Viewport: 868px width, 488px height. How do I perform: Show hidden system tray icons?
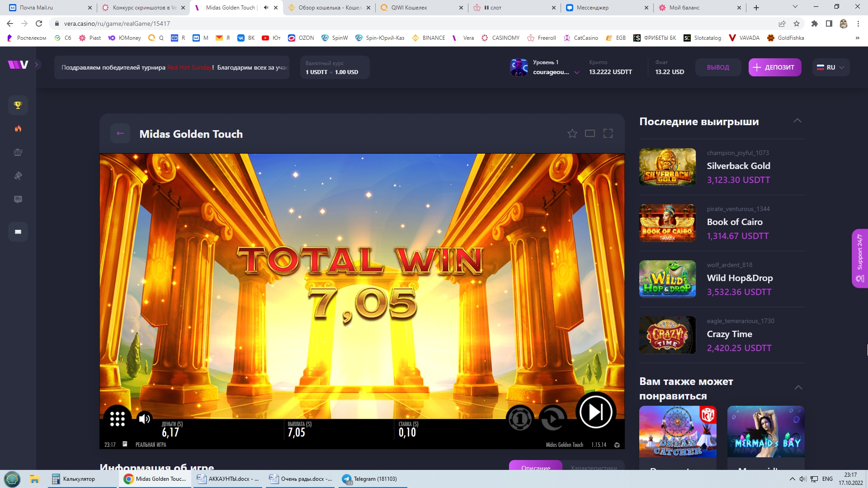[x=792, y=479]
